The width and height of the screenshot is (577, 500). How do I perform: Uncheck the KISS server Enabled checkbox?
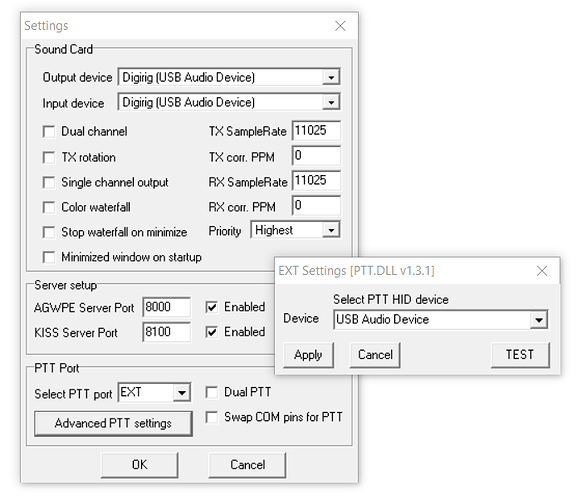click(212, 332)
